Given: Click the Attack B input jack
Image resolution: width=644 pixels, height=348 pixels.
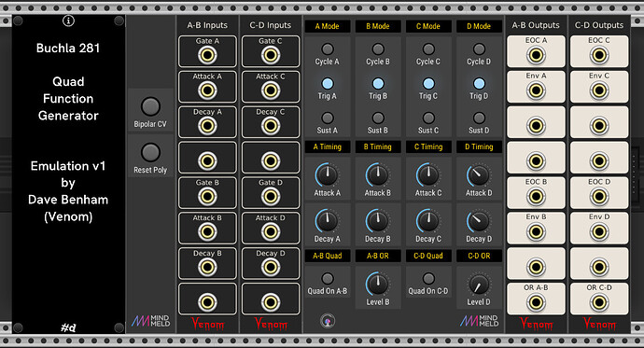Looking at the screenshot, I should [207, 232].
